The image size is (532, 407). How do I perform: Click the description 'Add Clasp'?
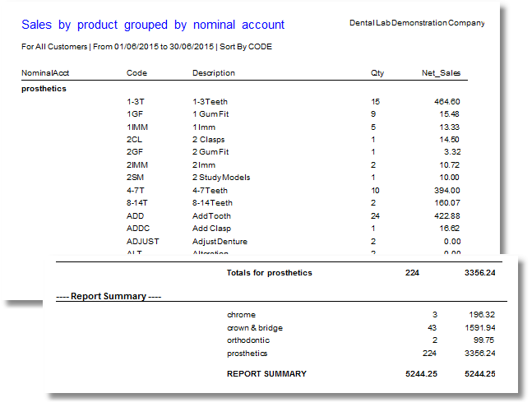(x=211, y=229)
